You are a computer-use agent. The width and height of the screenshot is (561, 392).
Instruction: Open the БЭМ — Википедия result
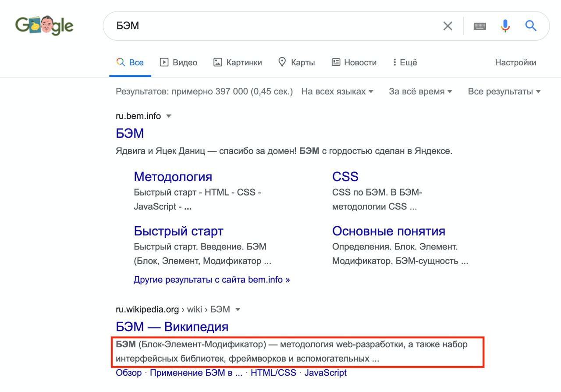point(172,327)
